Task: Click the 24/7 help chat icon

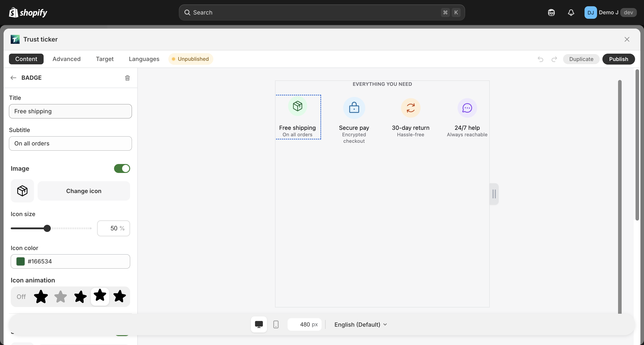Action: click(467, 108)
